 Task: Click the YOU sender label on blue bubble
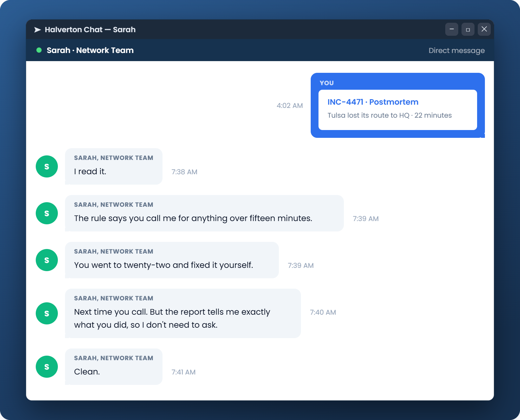pyautogui.click(x=327, y=83)
